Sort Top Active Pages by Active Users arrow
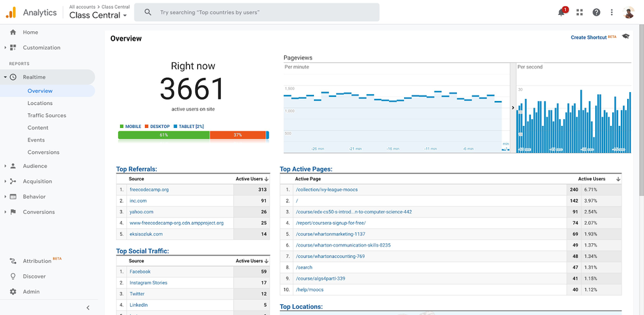Viewport: 644px width, 315px height. coord(618,179)
